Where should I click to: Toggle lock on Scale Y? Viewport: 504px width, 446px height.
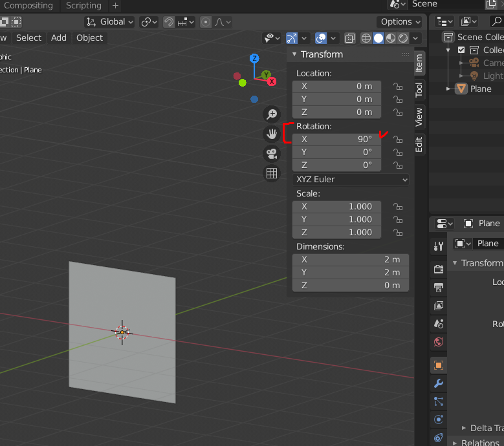(398, 220)
